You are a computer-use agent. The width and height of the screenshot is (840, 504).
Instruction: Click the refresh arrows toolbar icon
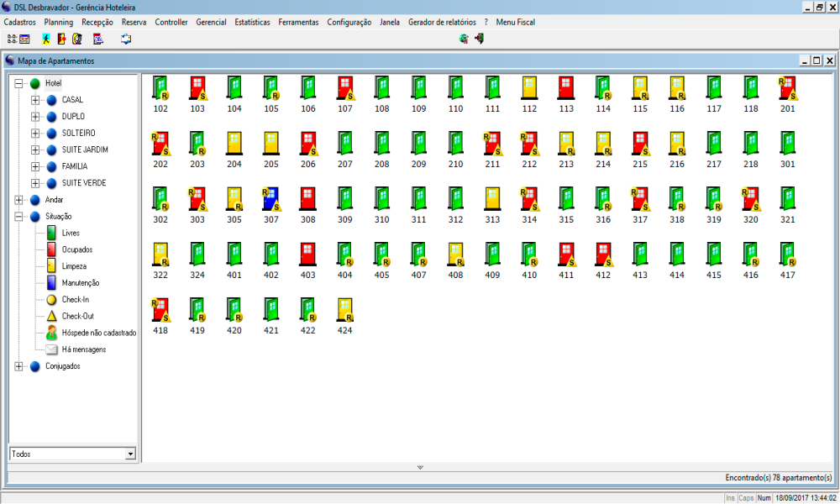point(126,39)
